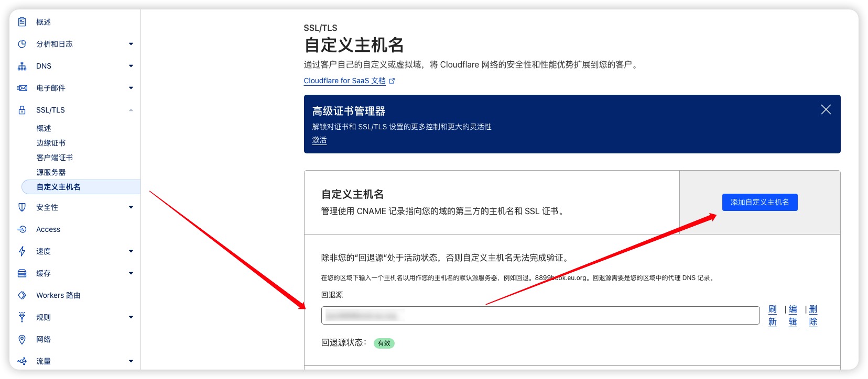
Task: Click the 删除 link next to fallback origin
Action: click(813, 316)
